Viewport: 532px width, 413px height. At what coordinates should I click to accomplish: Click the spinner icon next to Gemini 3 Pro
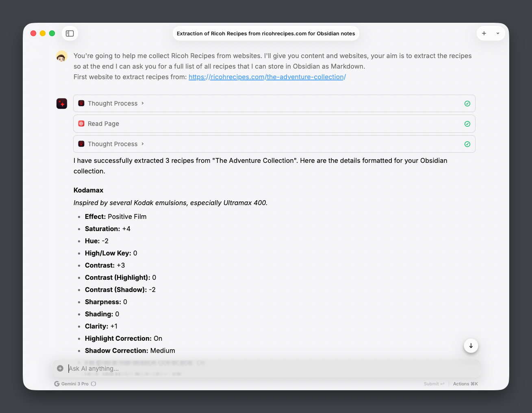tap(93, 384)
